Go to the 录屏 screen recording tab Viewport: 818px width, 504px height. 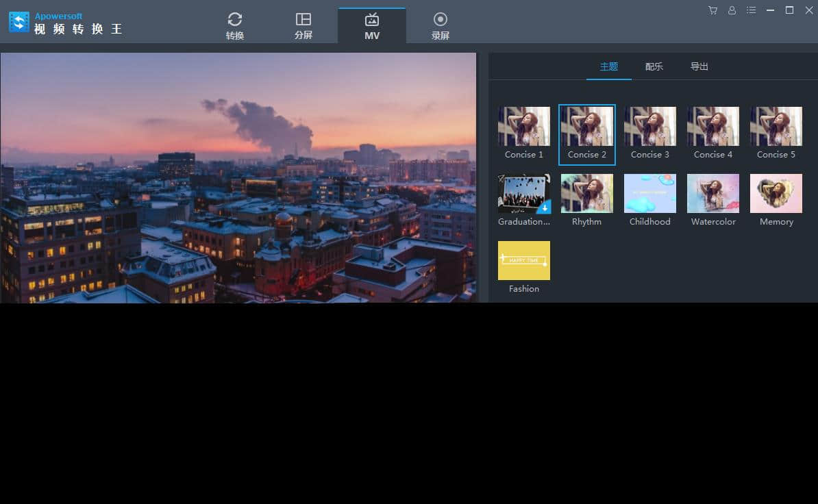441,25
